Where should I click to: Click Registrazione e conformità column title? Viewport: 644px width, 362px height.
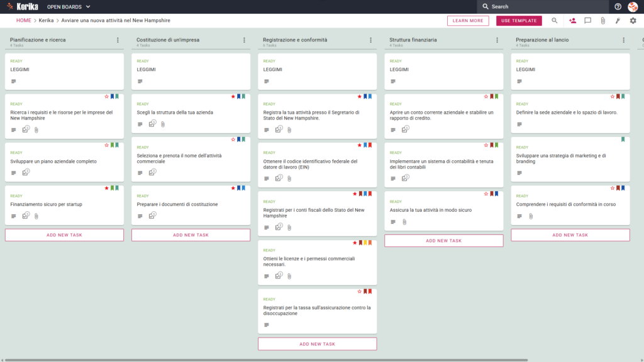coord(295,40)
